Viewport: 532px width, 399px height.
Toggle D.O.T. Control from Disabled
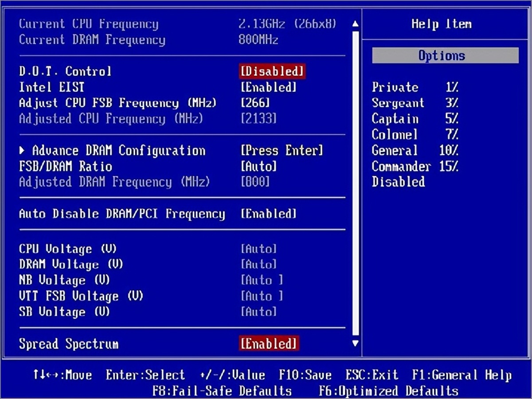coord(272,71)
